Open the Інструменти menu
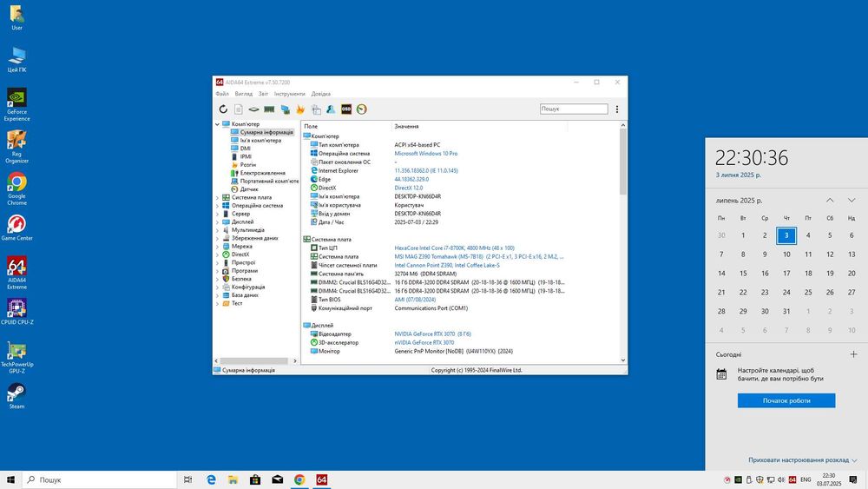 (x=289, y=94)
